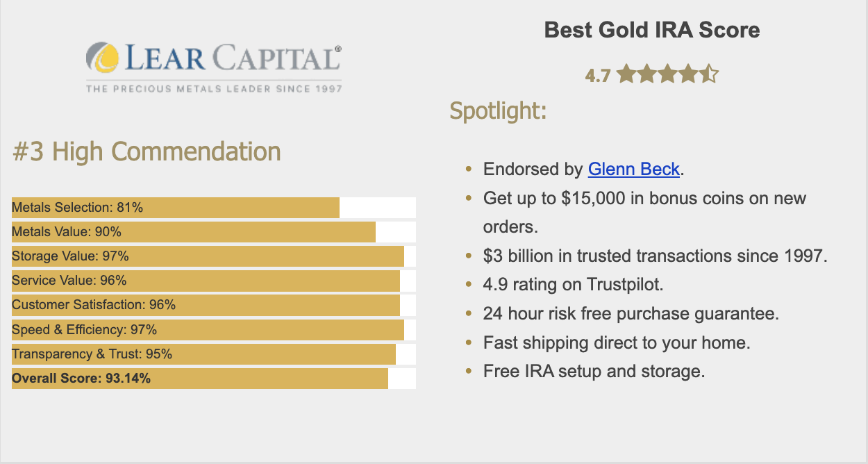Click the Best Gold IRA Score title
The height and width of the screenshot is (464, 868).
(x=652, y=30)
